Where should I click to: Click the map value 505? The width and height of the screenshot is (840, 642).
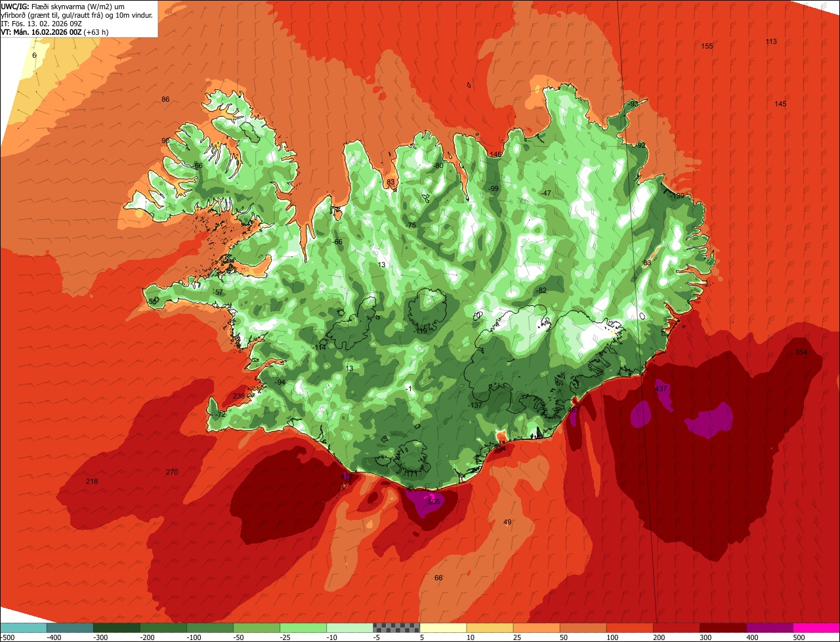433,501
